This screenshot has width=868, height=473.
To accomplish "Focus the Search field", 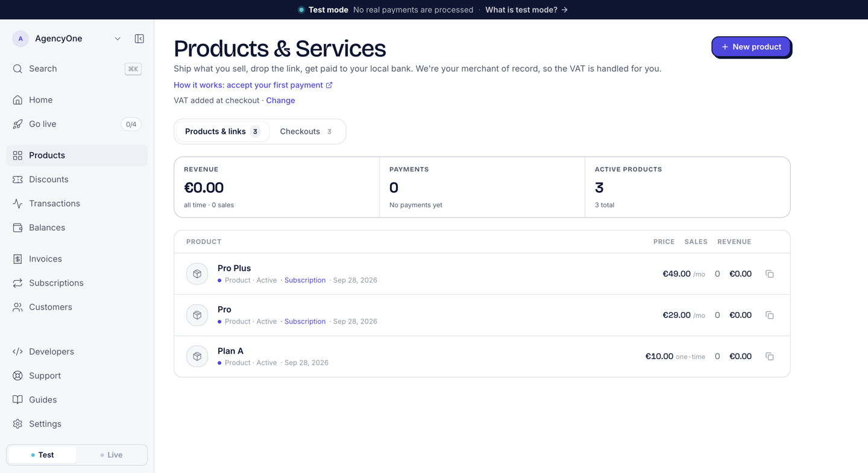I will (77, 69).
